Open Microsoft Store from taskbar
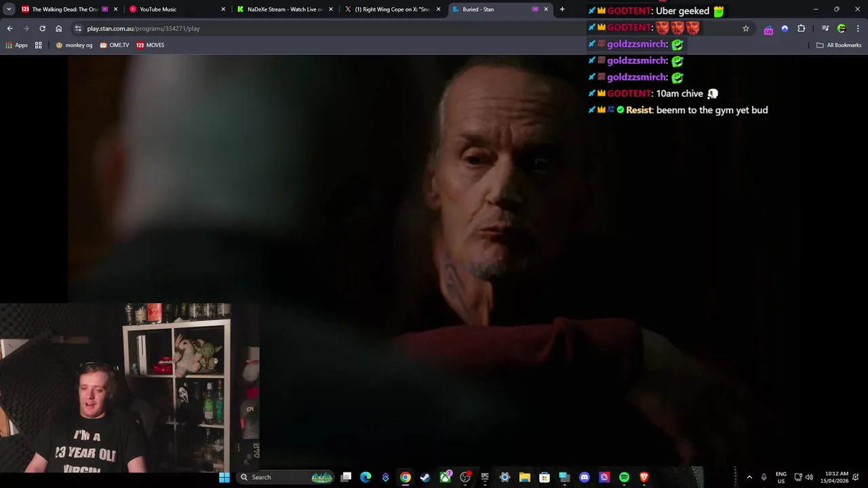The height and width of the screenshot is (488, 868). [545, 477]
